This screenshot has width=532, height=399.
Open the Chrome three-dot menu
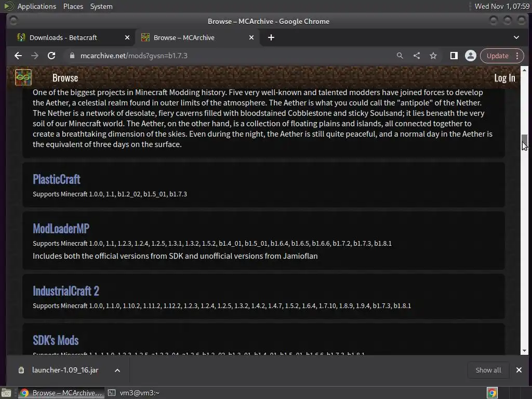point(517,56)
